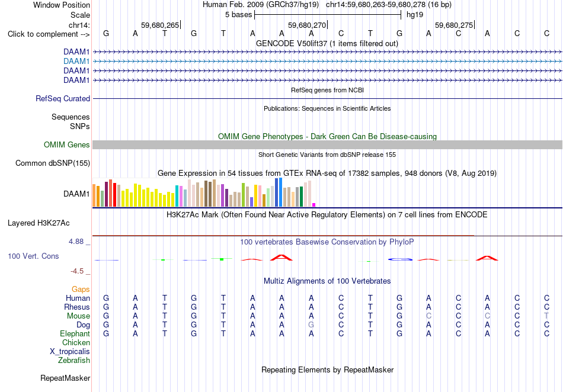563x392 pixels.
Task: Click the tallest red A in PhyloP conservation
Action: [281, 257]
